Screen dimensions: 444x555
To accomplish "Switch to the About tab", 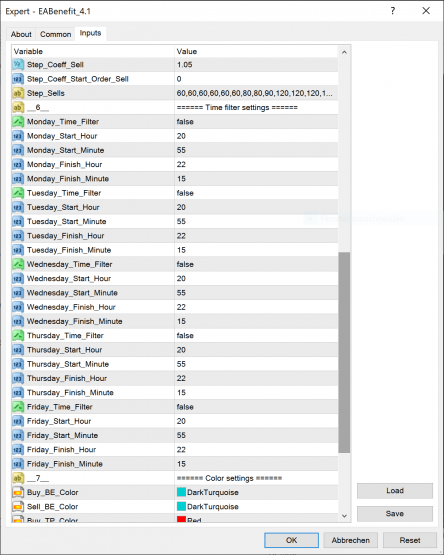I will pos(21,34).
